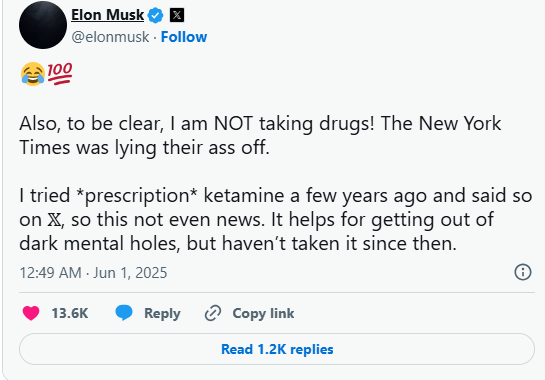Click the red 100 emoji
Image resolution: width=545 pixels, height=380 pixels.
[60, 74]
